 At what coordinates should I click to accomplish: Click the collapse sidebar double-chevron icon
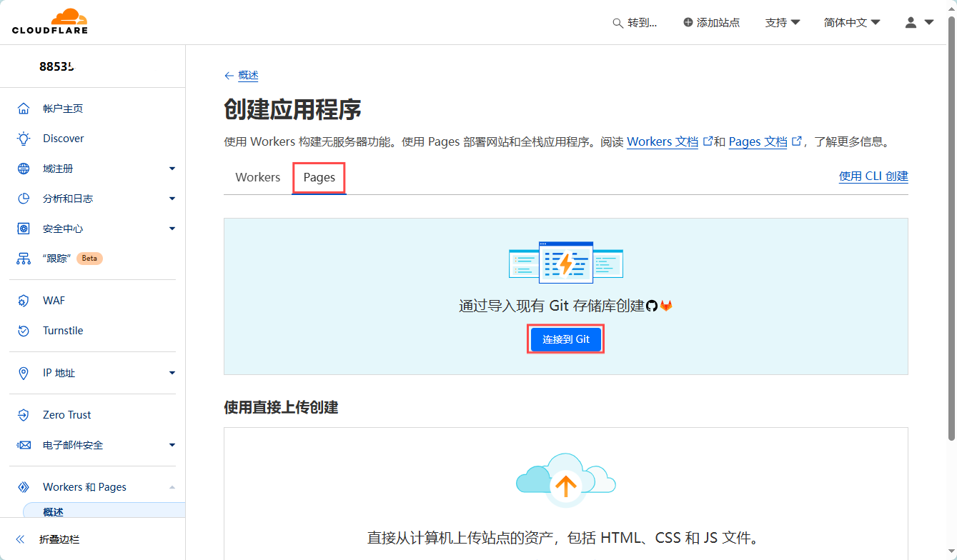[20, 539]
